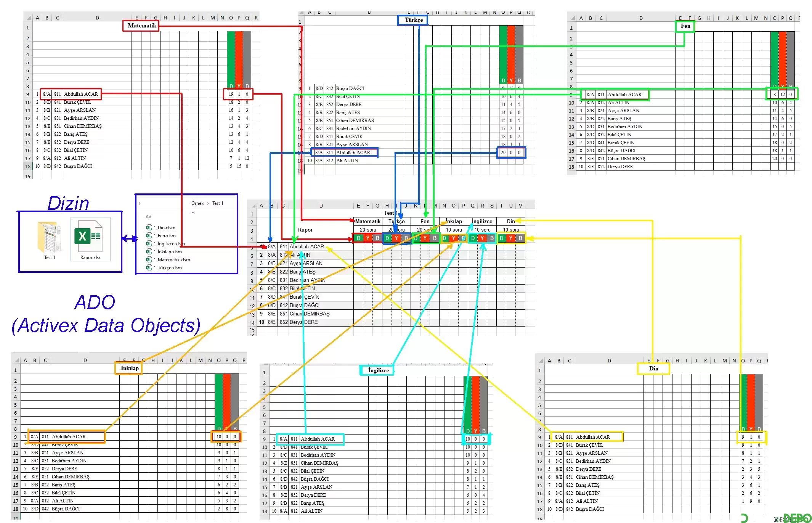Open the Rapor.xlsx Excel file icon
This screenshot has width=812, height=523.
coord(90,236)
